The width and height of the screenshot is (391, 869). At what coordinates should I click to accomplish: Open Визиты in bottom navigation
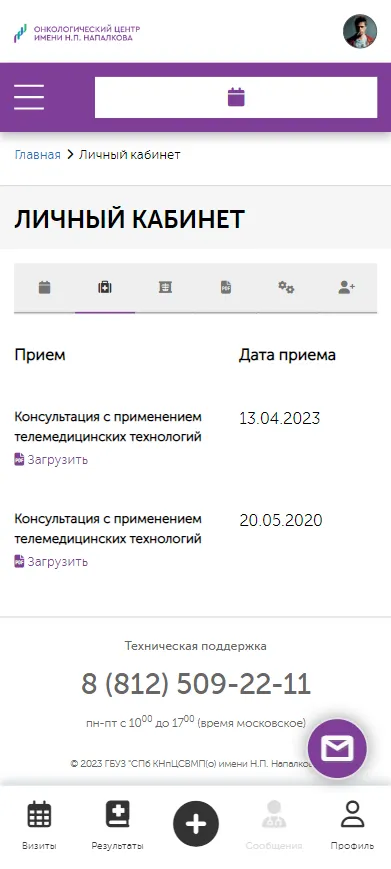(39, 826)
